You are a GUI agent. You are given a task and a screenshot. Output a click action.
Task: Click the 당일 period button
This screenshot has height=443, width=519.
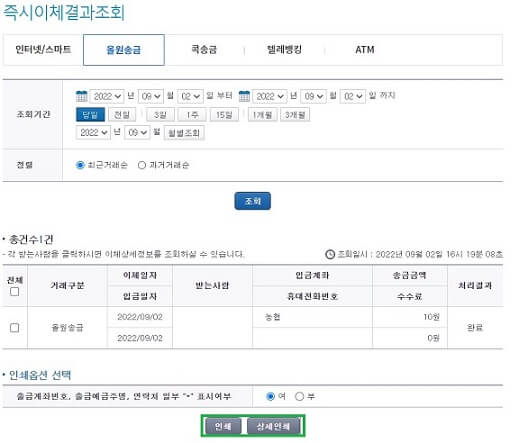pos(90,115)
